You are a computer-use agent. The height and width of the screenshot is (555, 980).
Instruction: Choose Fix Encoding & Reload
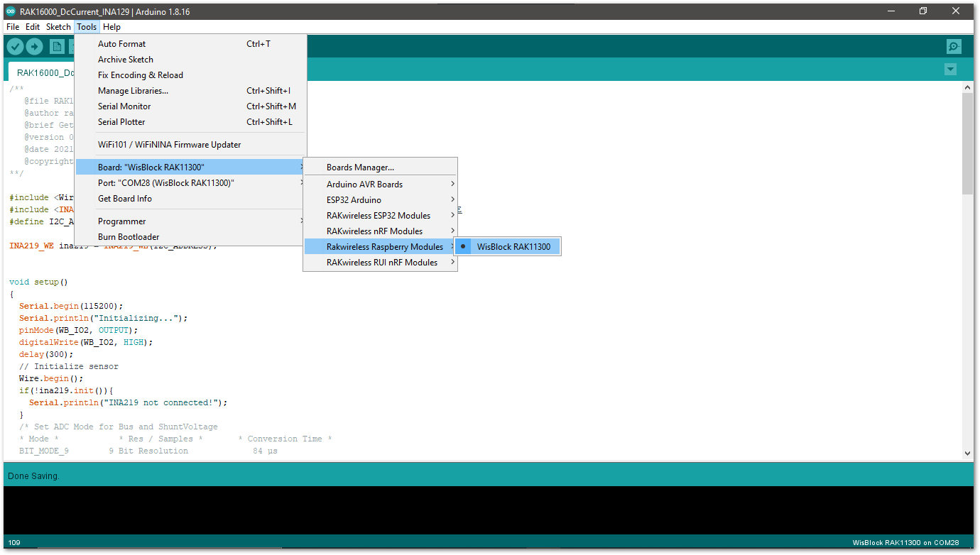tap(191, 75)
